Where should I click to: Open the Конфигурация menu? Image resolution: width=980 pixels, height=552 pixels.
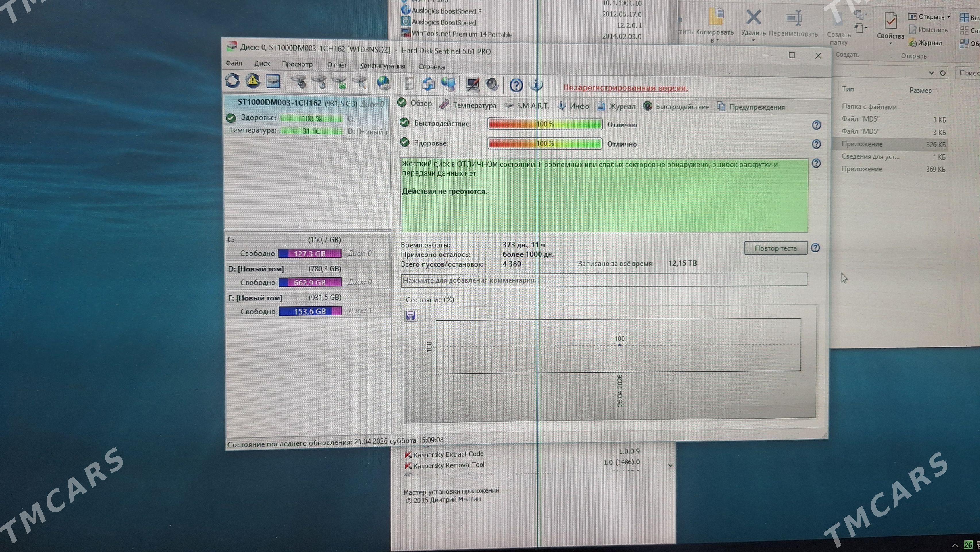click(382, 66)
